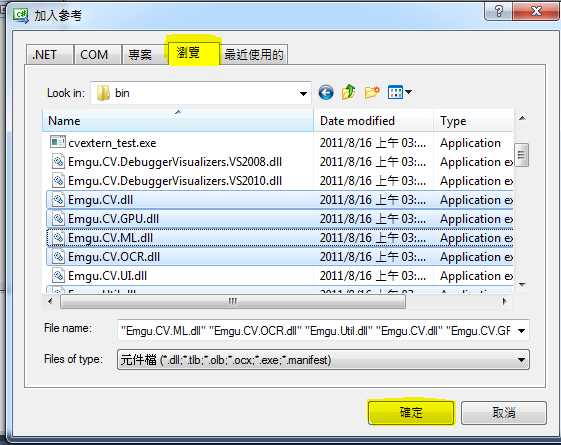Click the vertical scrollbar down arrow
This screenshot has height=445, width=561.
522,285
